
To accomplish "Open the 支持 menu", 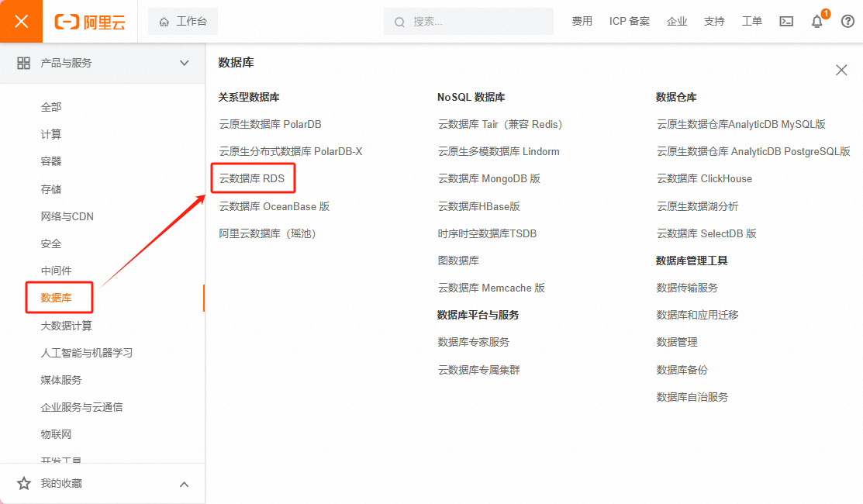I will click(714, 22).
